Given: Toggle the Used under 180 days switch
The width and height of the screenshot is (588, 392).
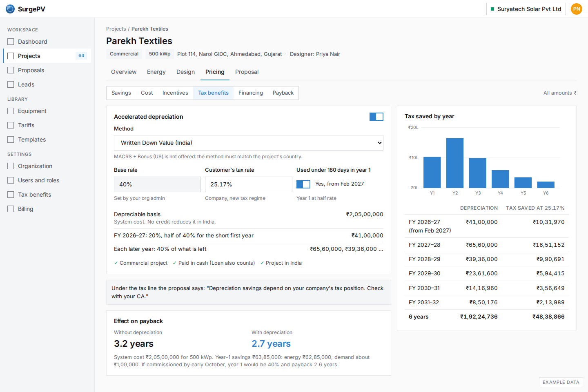Looking at the screenshot, I should point(303,184).
